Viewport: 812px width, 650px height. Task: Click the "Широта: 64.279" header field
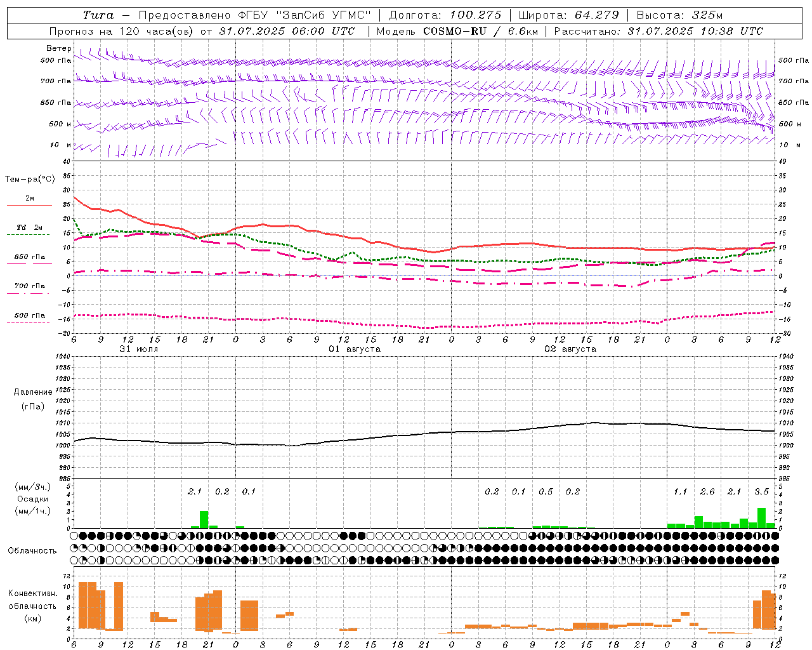[568, 15]
